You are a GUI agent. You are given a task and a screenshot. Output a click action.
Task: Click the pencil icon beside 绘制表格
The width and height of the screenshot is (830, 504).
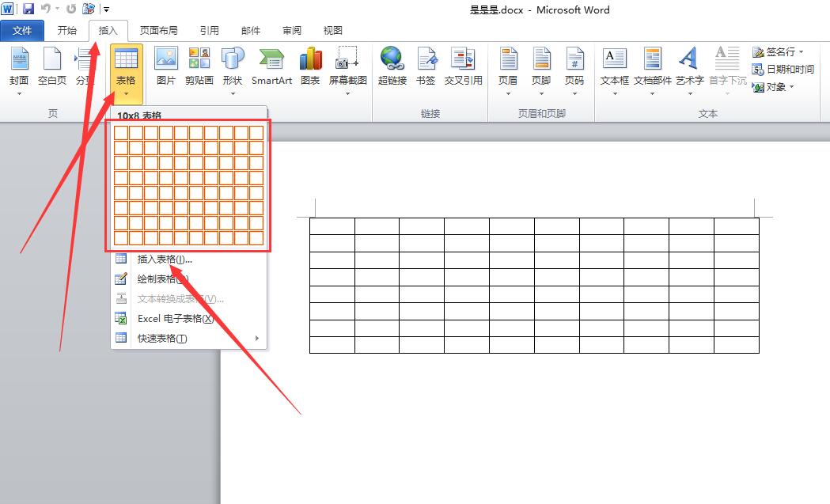click(121, 279)
